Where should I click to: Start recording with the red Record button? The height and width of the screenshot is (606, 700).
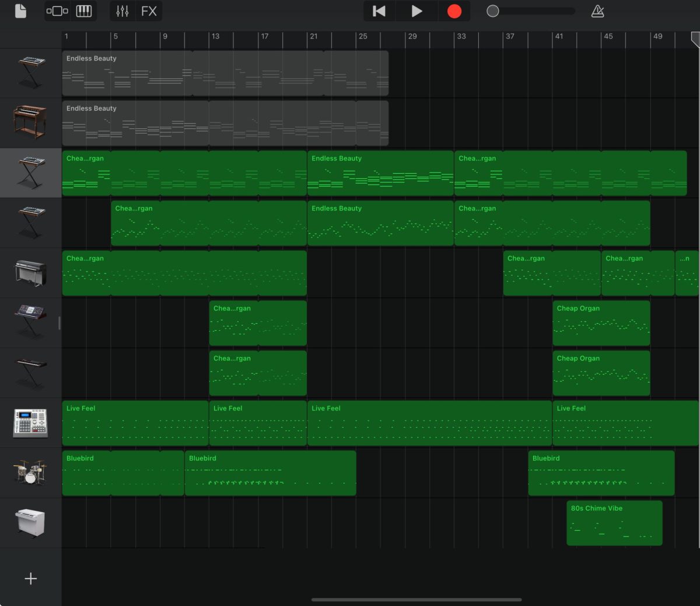(x=454, y=11)
